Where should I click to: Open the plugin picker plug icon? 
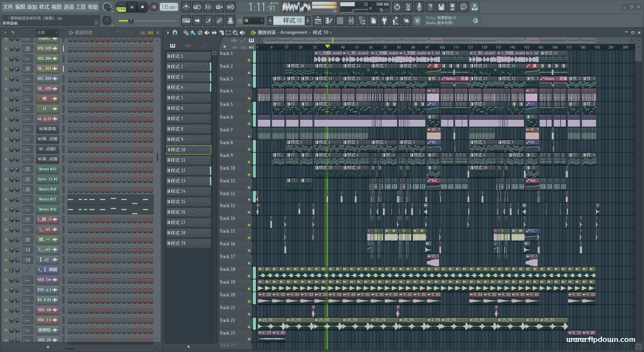[x=384, y=21]
